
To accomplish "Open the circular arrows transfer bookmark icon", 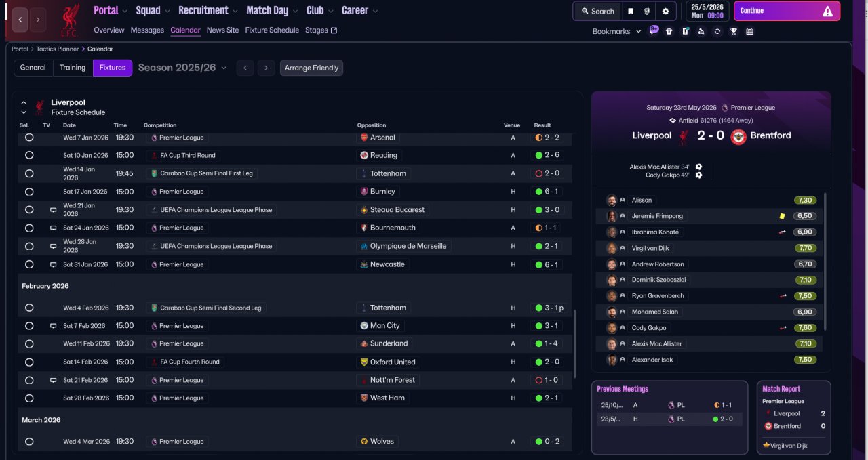I will (717, 31).
